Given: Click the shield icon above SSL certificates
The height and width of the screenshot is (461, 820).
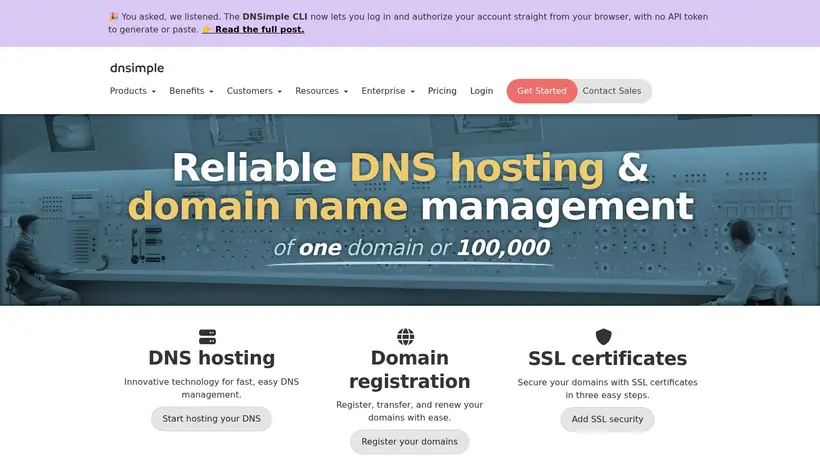Looking at the screenshot, I should pyautogui.click(x=603, y=337).
